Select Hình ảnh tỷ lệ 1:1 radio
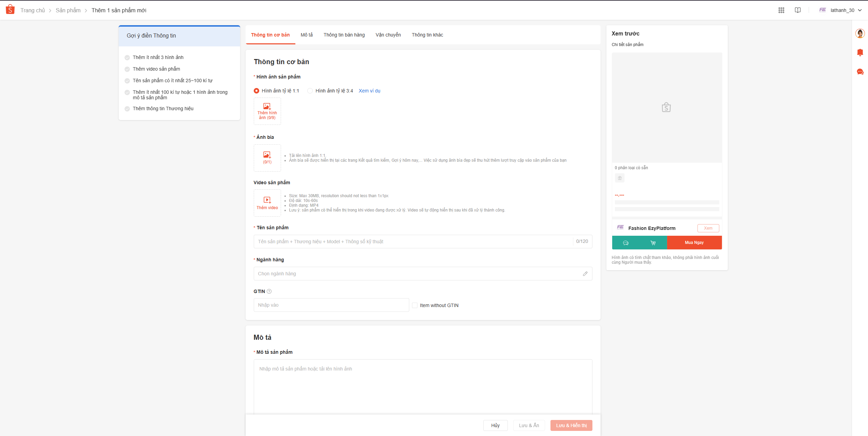Image resolution: width=868 pixels, height=436 pixels. point(256,91)
